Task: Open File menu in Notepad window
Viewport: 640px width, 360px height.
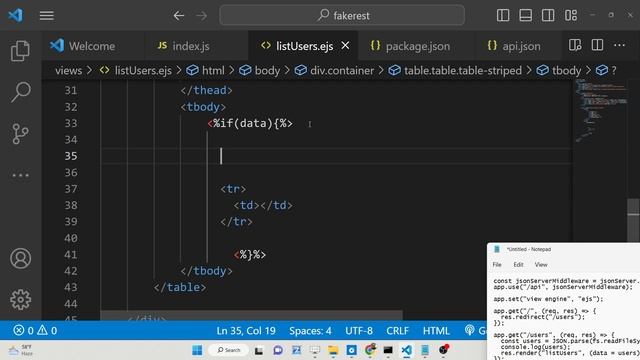Action: click(497, 264)
